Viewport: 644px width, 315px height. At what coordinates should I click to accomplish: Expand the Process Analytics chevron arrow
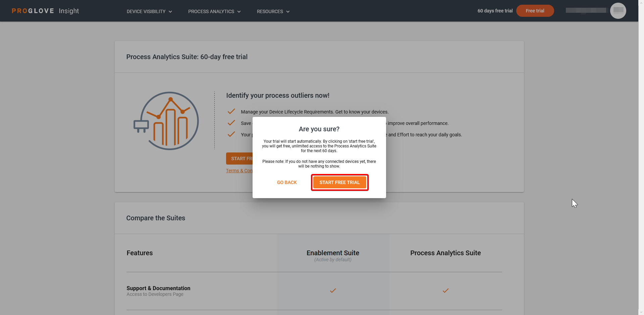[x=239, y=12]
